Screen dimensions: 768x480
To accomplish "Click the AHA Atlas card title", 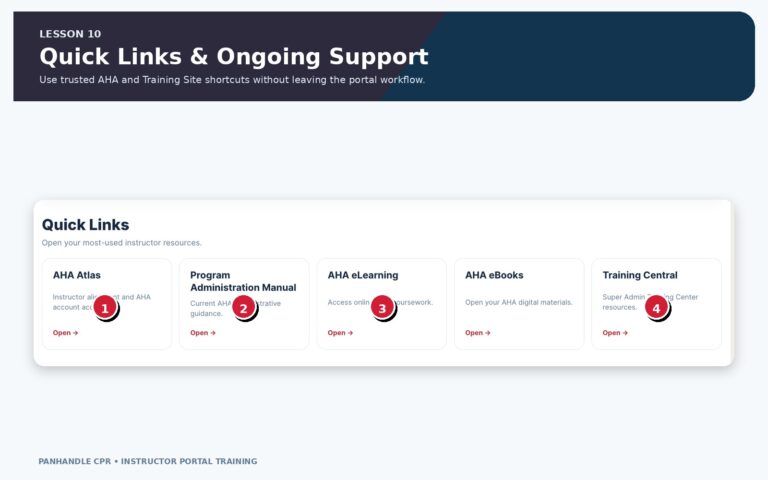I will tap(76, 275).
